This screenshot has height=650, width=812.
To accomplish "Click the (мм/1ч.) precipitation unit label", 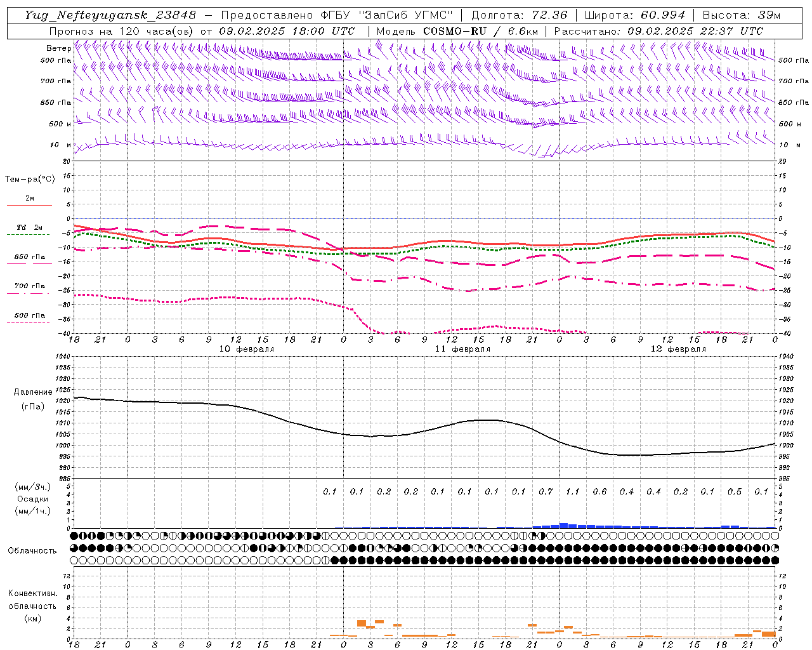I will (33, 511).
